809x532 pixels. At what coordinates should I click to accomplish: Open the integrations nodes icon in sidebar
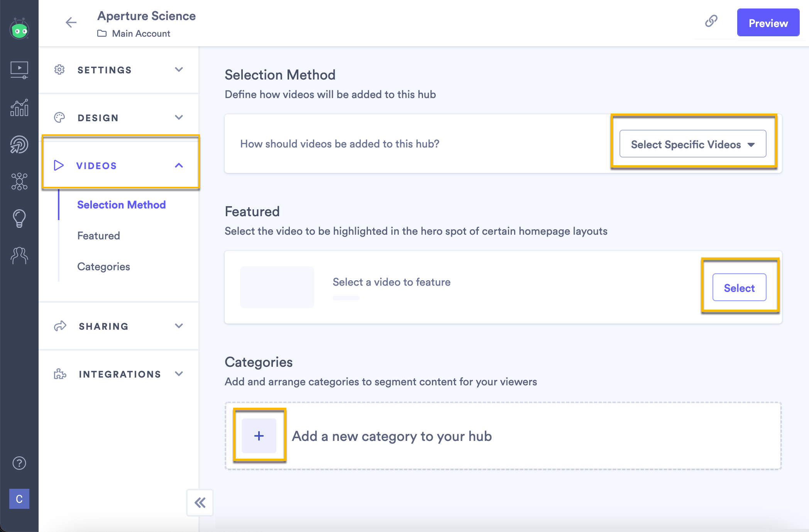pyautogui.click(x=19, y=181)
